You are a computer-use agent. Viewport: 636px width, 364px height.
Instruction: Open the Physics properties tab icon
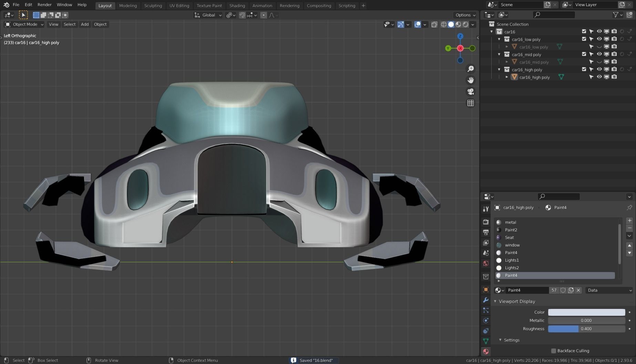[486, 321]
